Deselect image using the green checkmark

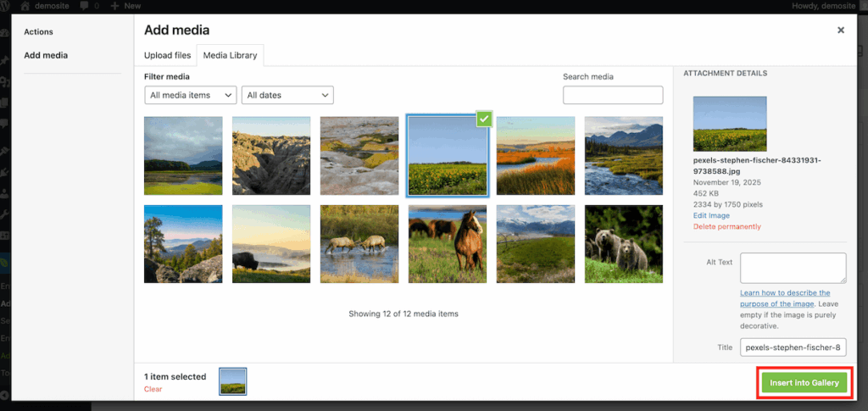pyautogui.click(x=484, y=119)
